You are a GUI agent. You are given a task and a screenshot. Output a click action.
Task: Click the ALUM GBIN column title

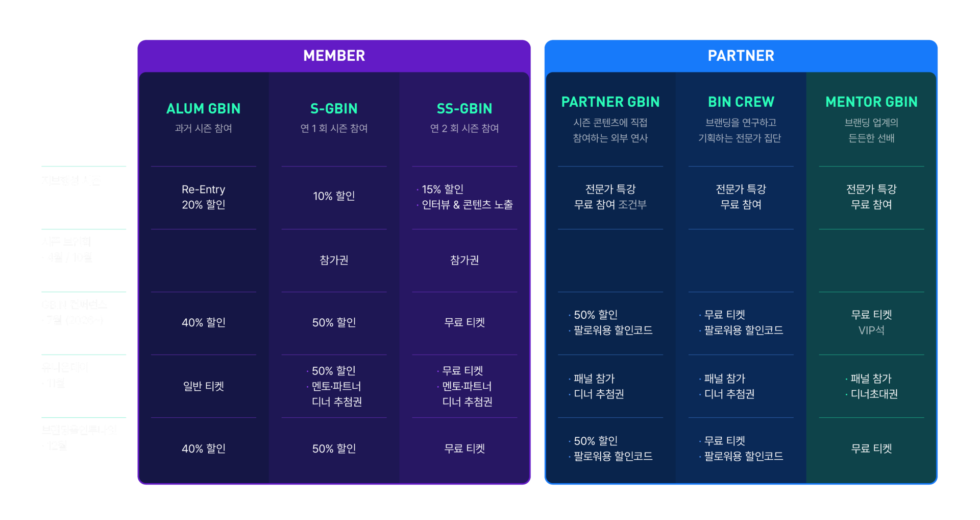[x=203, y=108]
